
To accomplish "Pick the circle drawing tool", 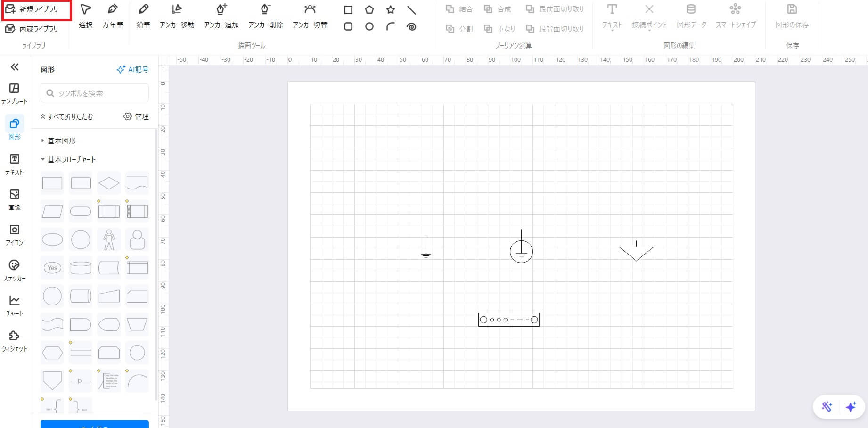I will click(369, 27).
